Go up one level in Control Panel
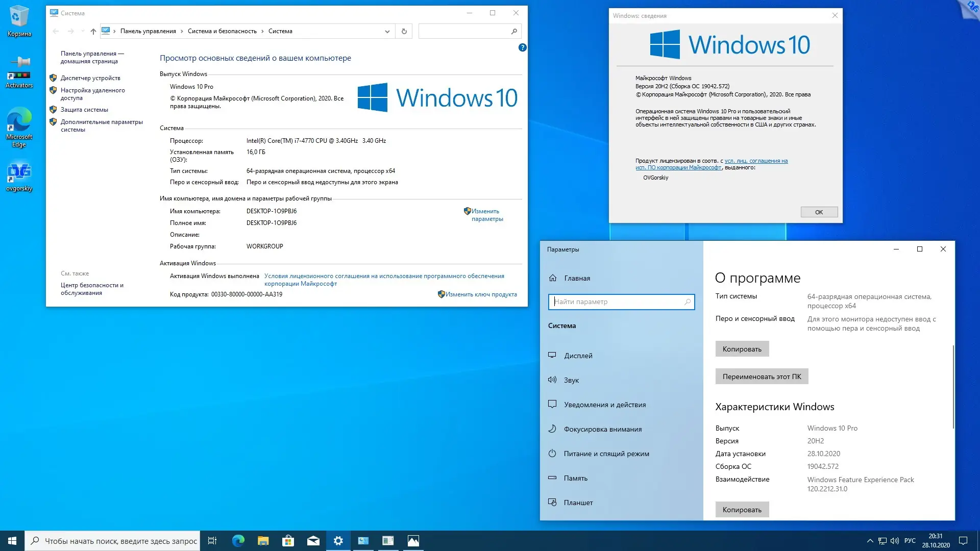980x551 pixels. [x=93, y=31]
